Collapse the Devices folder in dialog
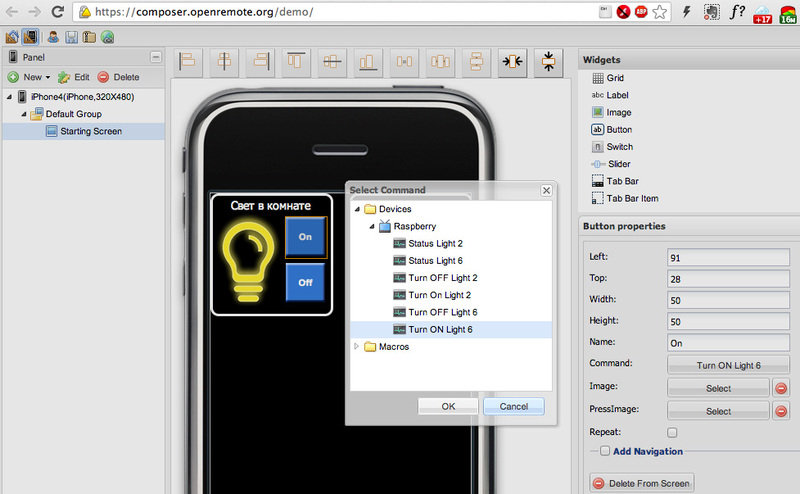Viewport: 800px width, 494px height. coord(357,209)
